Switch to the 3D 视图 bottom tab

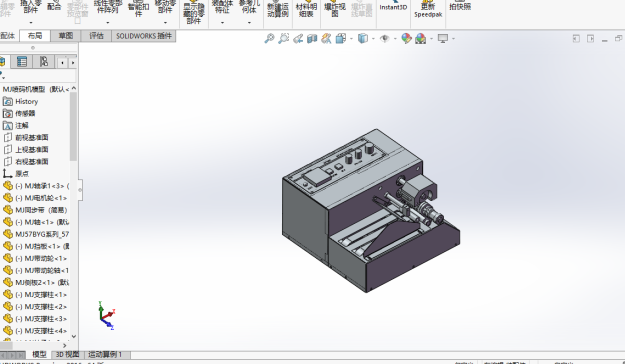(x=67, y=354)
